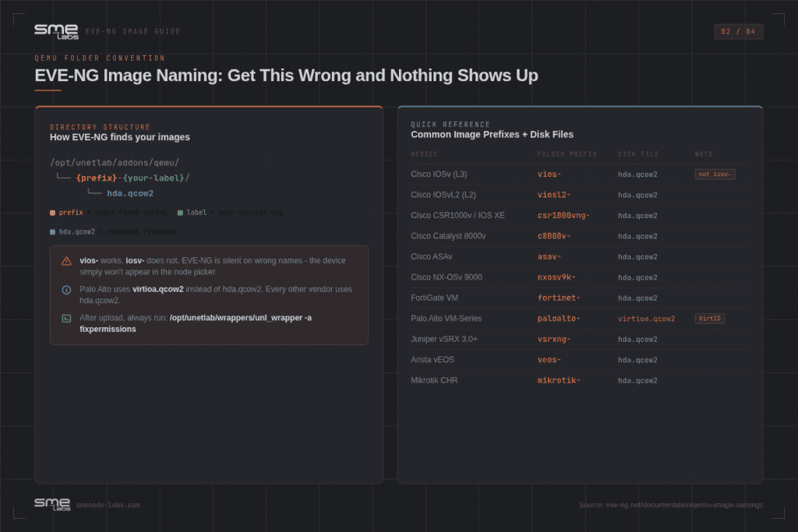Select the Cisco ASAv device name
Screen dimensions: 798x532
pyautogui.click(x=431, y=256)
